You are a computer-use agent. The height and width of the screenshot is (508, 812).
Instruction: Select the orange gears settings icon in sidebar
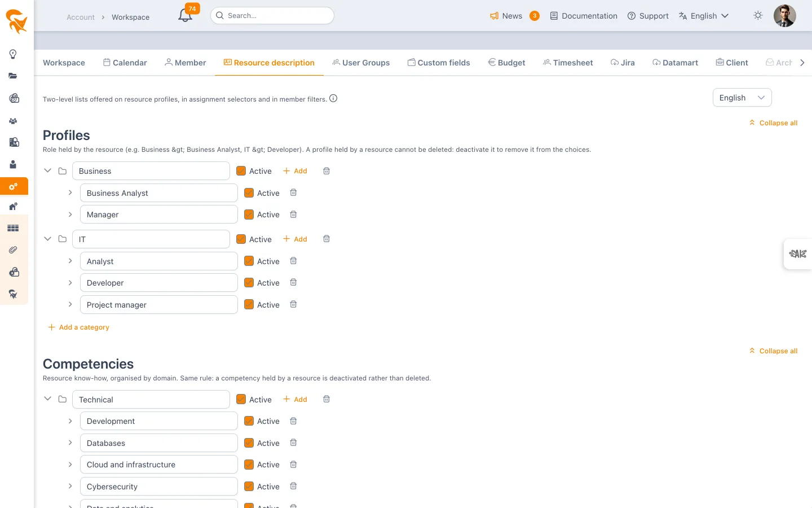[14, 186]
